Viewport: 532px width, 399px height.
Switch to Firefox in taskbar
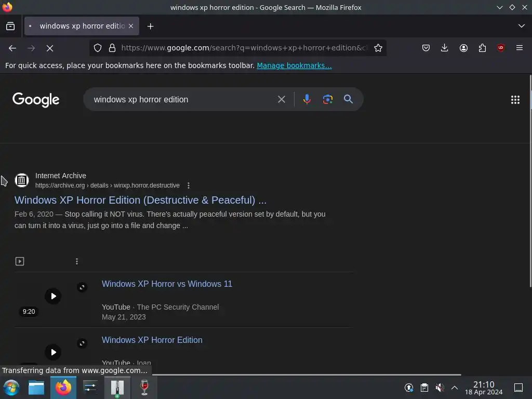(63, 388)
